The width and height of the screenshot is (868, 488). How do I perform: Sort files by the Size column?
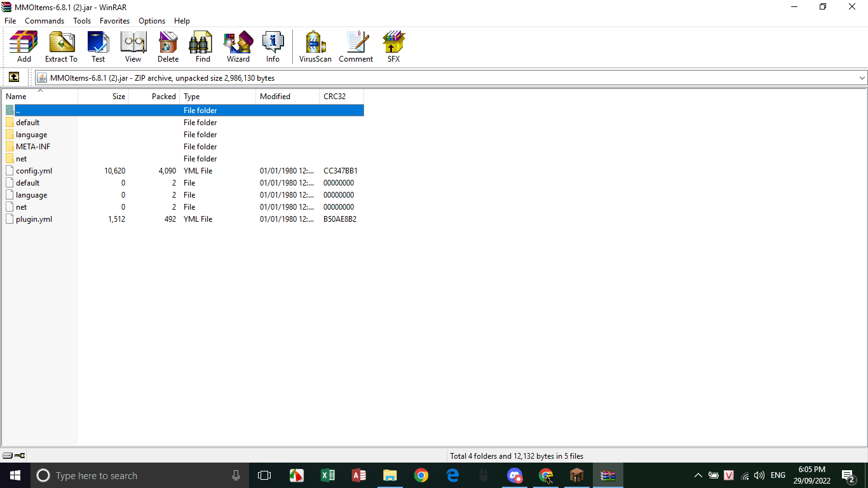click(104, 97)
